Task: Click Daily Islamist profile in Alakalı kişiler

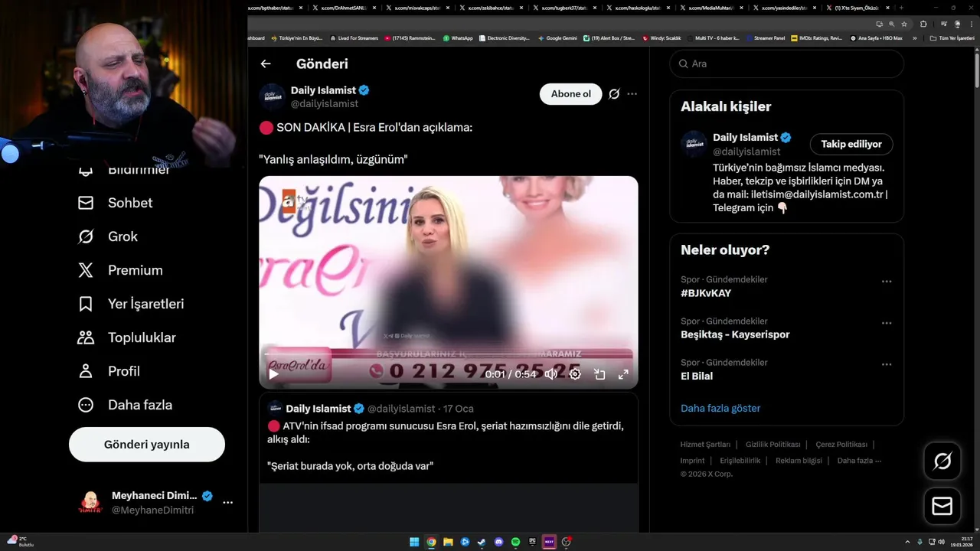Action: (745, 138)
